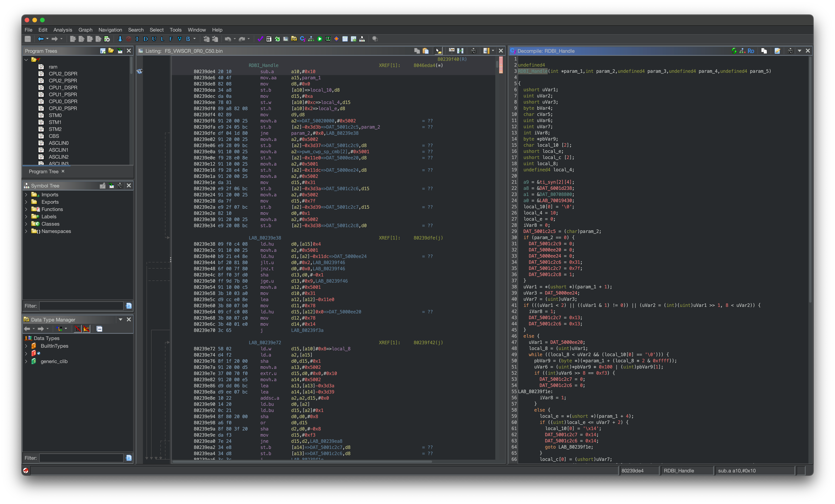Toggle the 'Ro' read-only button in Decompile panel
Viewport: 835px width, 504px height.
pyautogui.click(x=751, y=51)
